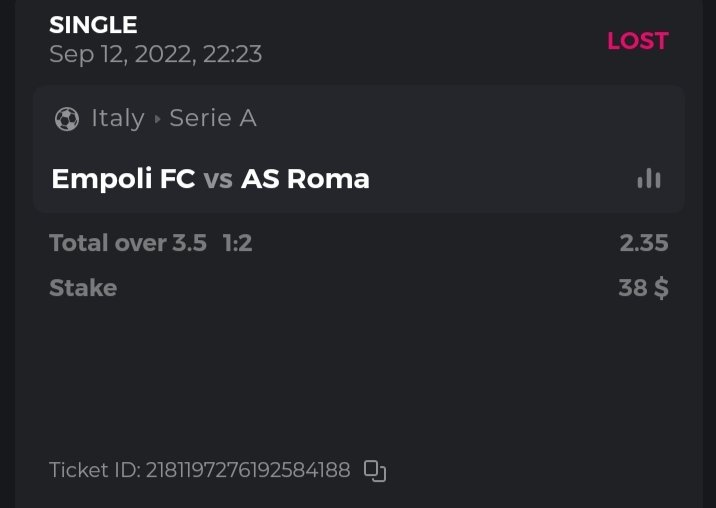Screen dimensions: 716x508
Task: Tap the 2.35 odds value
Action: pyautogui.click(x=643, y=243)
